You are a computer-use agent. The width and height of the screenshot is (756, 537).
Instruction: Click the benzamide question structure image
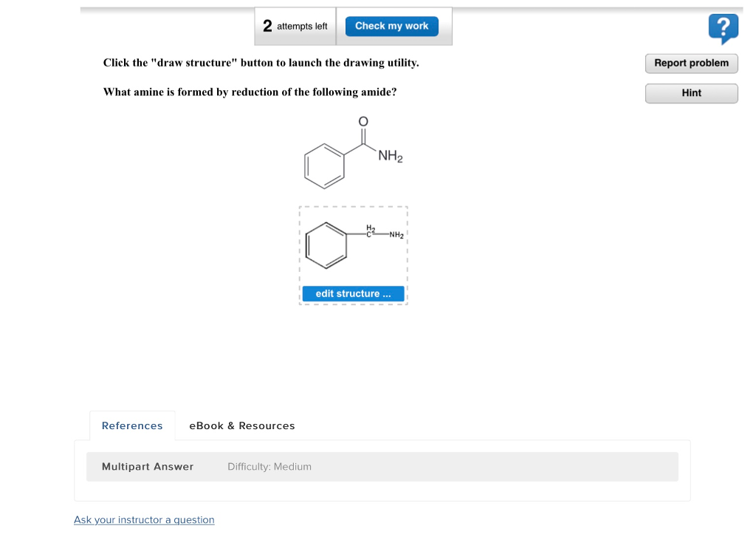coord(354,152)
